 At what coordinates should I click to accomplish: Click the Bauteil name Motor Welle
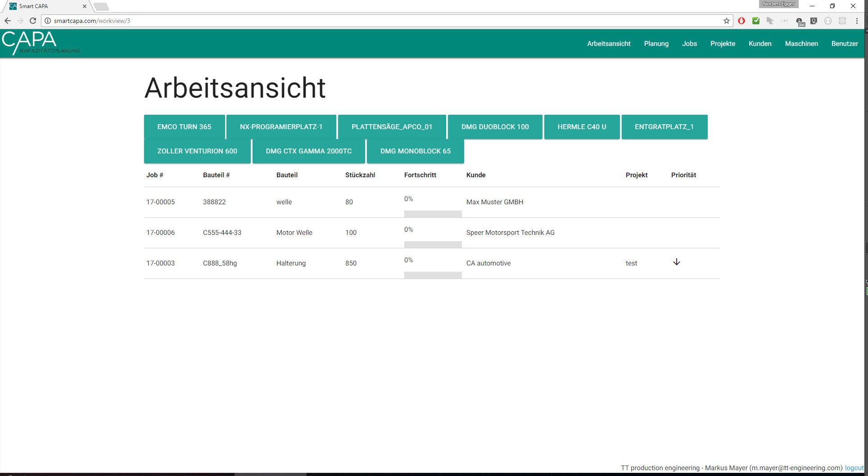click(x=294, y=233)
